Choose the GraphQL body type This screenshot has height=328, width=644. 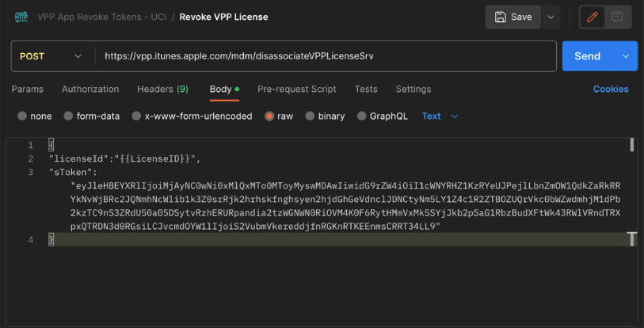click(x=363, y=116)
